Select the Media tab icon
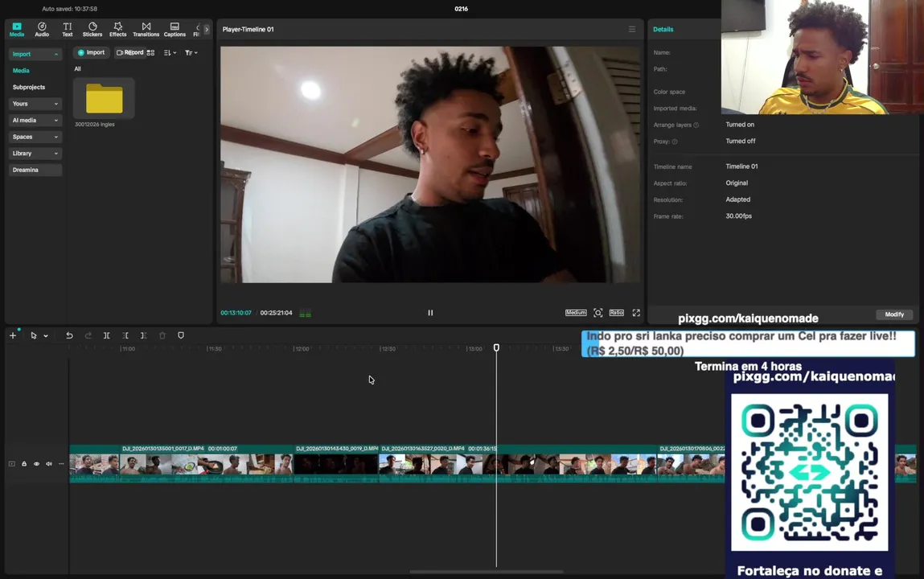Screen dimensions: 924x579 [x=17, y=30]
